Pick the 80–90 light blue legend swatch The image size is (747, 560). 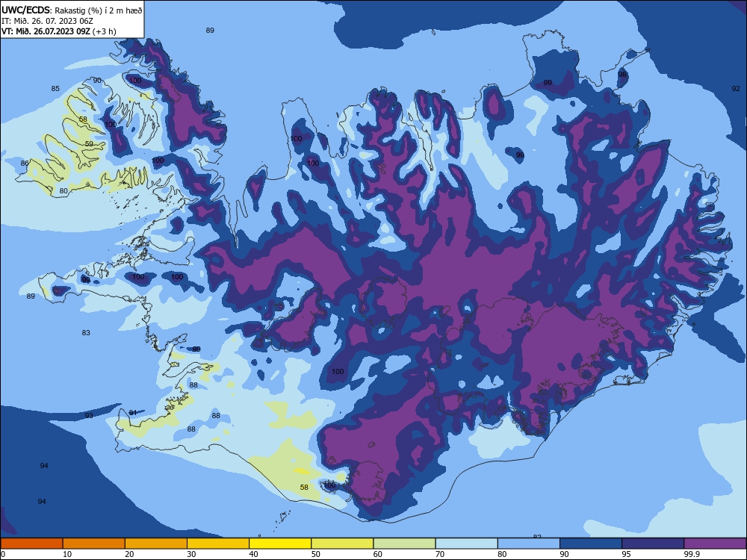tap(529, 544)
